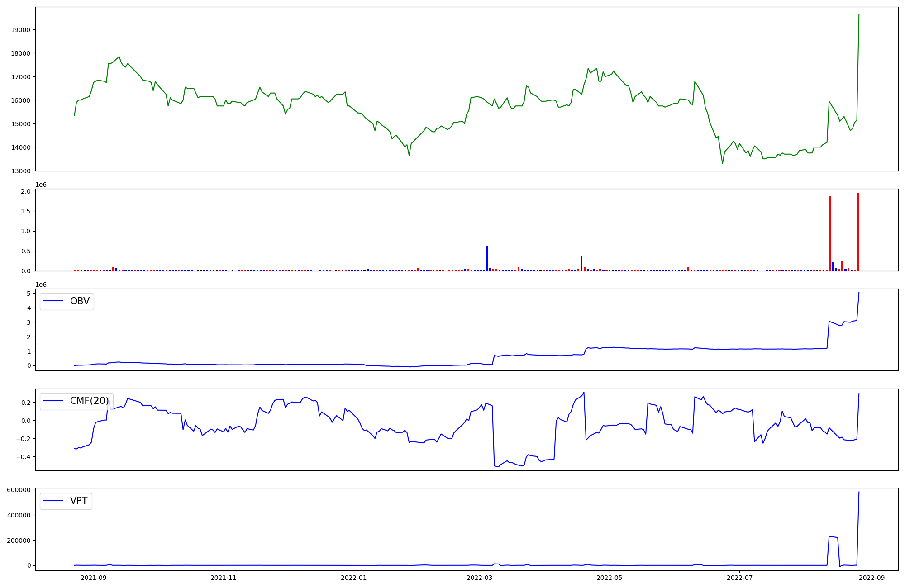Click the tall blue volume bar in March 2022

tap(487, 259)
